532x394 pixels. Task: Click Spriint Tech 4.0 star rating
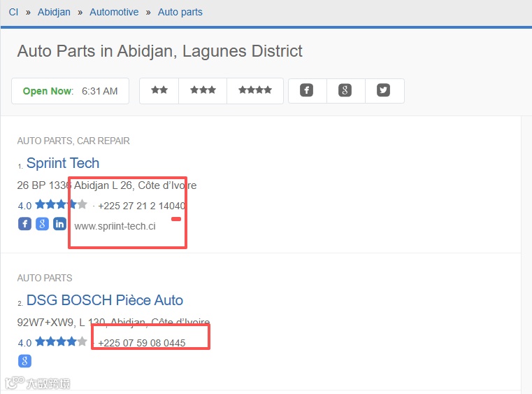pos(52,205)
